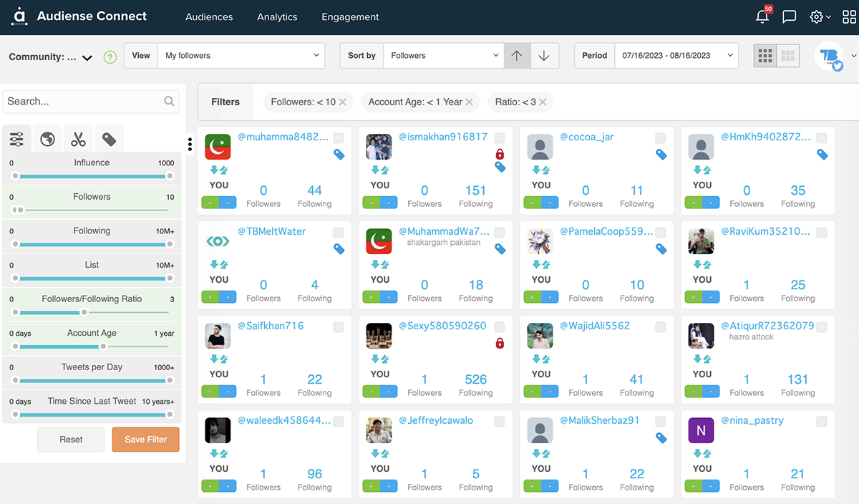This screenshot has height=504, width=859.
Task: Click the tag icon on @TBMeltWater card
Action: click(x=339, y=248)
